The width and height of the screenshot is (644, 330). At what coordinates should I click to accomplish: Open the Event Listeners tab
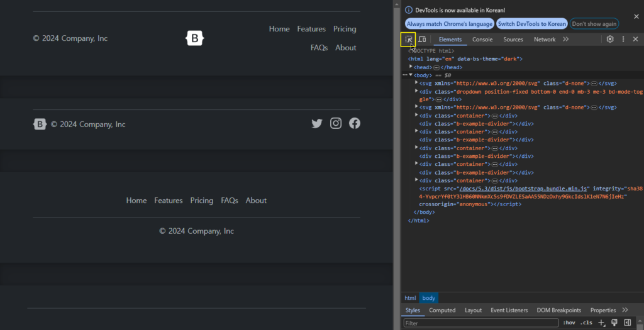pos(509,311)
